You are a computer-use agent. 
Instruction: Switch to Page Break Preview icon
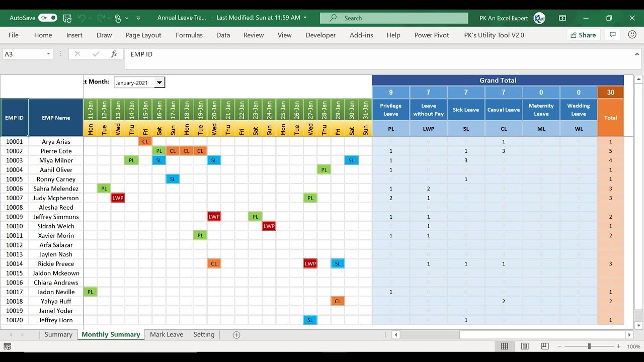(545, 346)
